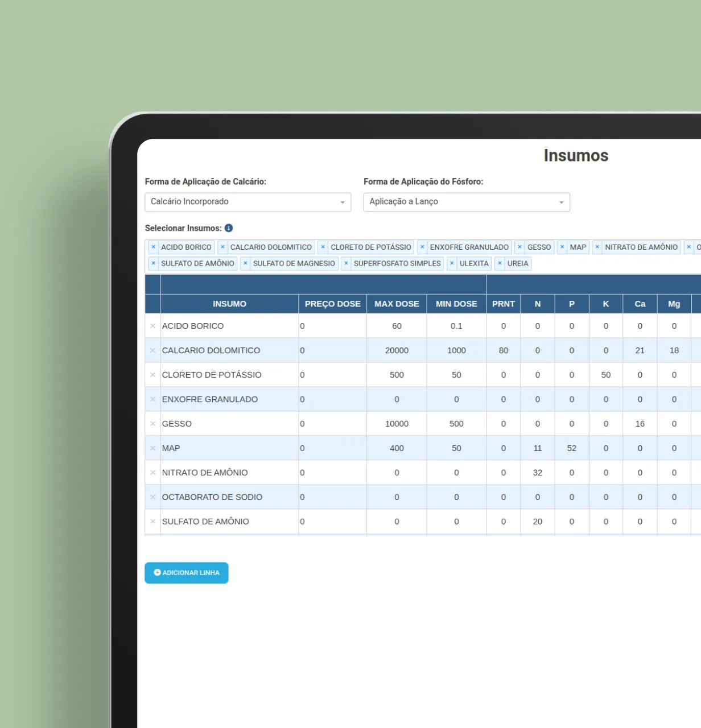Image resolution: width=701 pixels, height=728 pixels.
Task: Open the Forma de Aplicação do Fósforo dropdown
Action: click(466, 202)
